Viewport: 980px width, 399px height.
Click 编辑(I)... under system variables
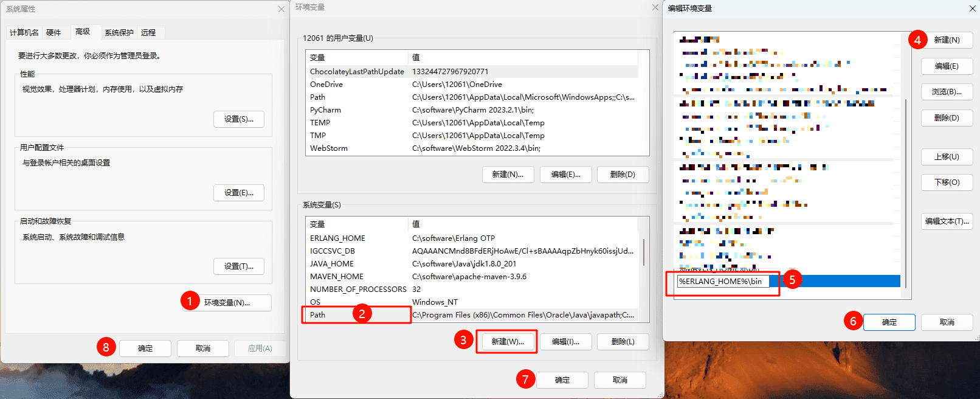coord(565,342)
